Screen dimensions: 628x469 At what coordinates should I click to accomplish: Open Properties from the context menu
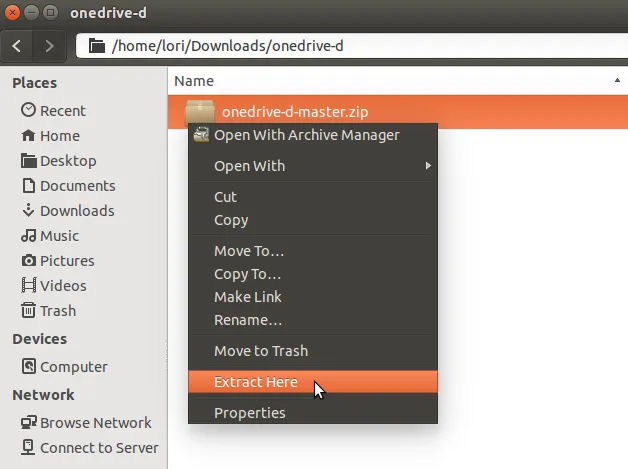313,413
